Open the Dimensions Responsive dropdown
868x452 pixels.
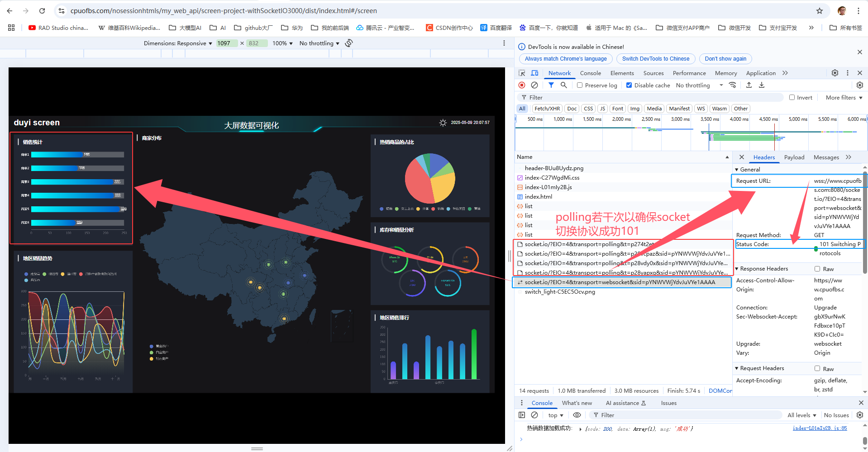178,43
